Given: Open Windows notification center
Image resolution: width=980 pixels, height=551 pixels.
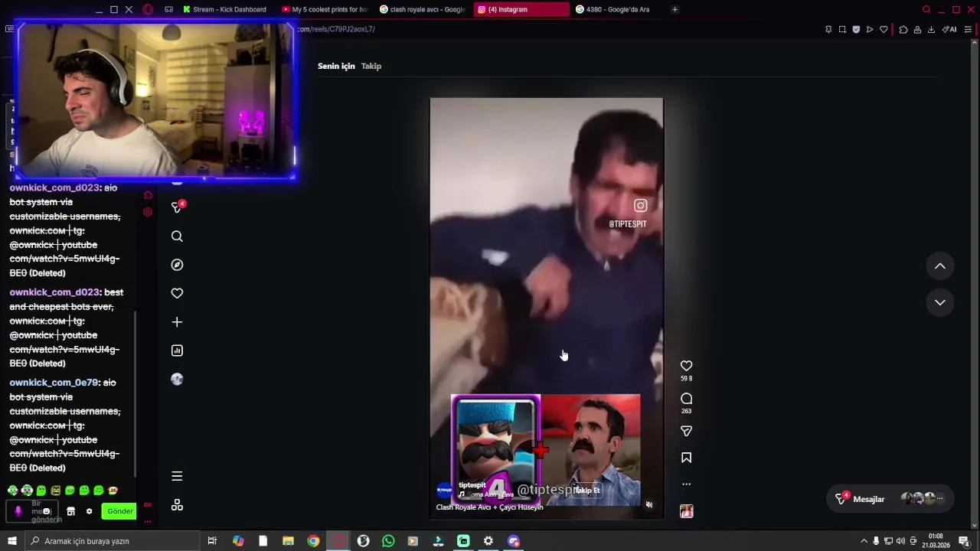Looking at the screenshot, I should [x=964, y=541].
